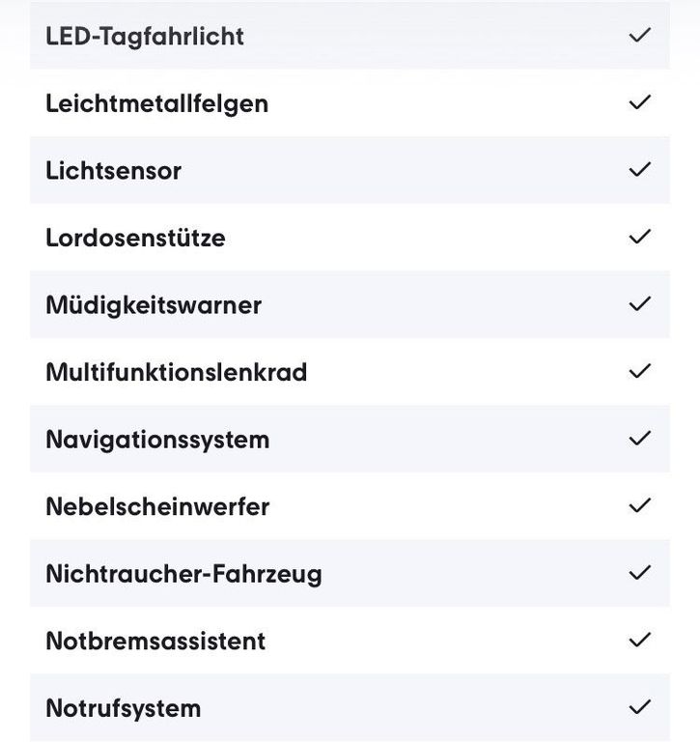
Task: Click the Lordosenstütze label text
Action: click(x=135, y=238)
